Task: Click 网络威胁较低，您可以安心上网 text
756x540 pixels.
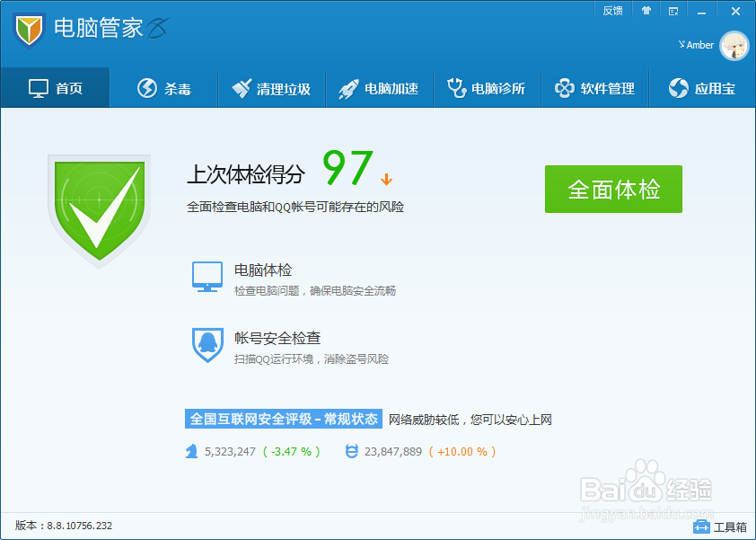Action: pyautogui.click(x=470, y=420)
